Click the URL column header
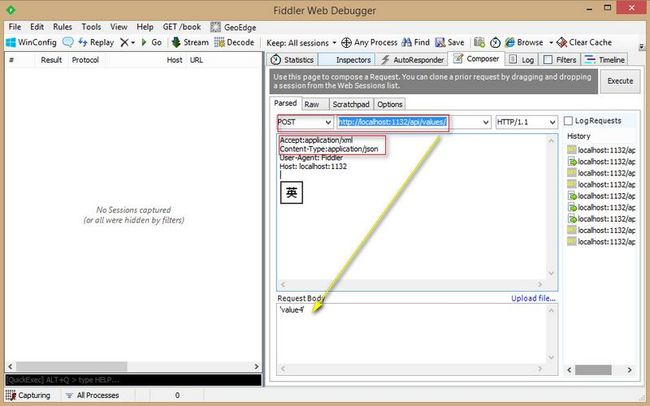Viewport: 650px width, 406px height. point(196,60)
